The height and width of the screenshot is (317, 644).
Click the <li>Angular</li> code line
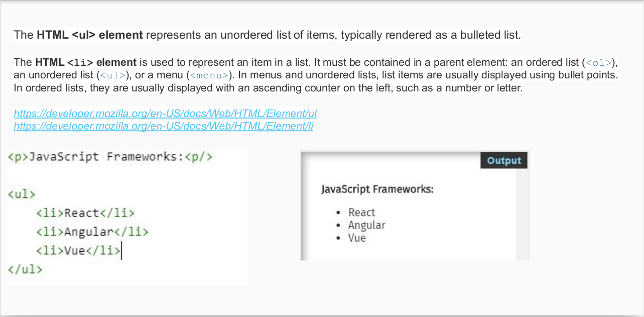[92, 232]
